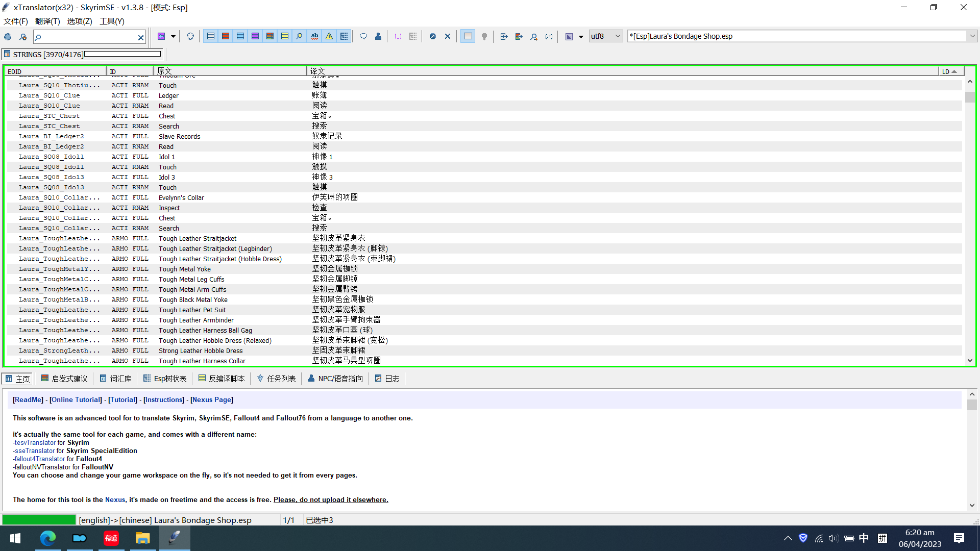Click the speech bubble icon
The image size is (980, 551).
coord(363,36)
